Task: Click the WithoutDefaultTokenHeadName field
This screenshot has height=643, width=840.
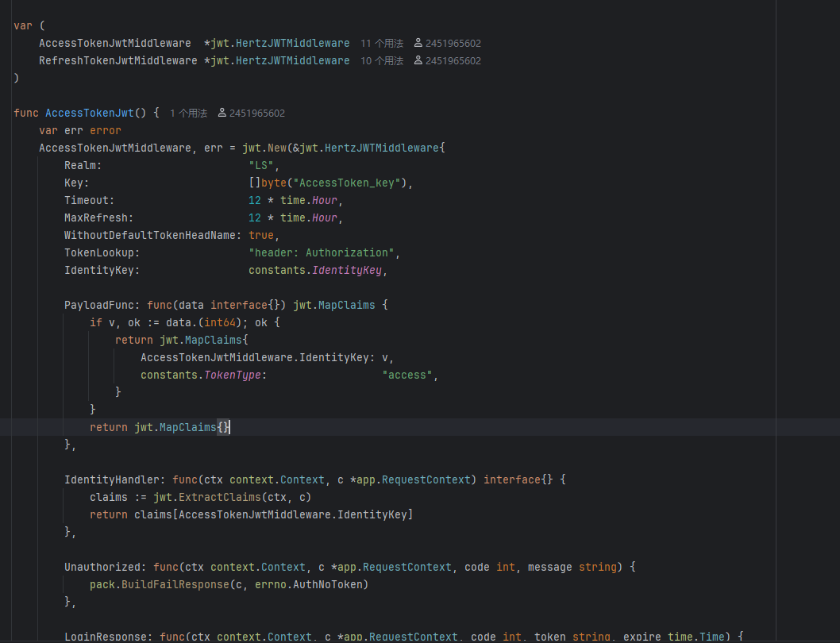Action: pyautogui.click(x=152, y=235)
